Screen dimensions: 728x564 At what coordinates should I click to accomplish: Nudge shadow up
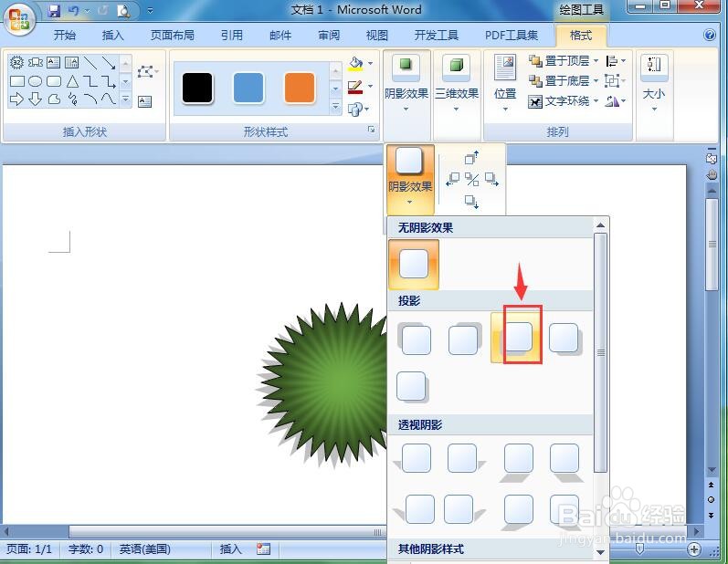[x=471, y=157]
